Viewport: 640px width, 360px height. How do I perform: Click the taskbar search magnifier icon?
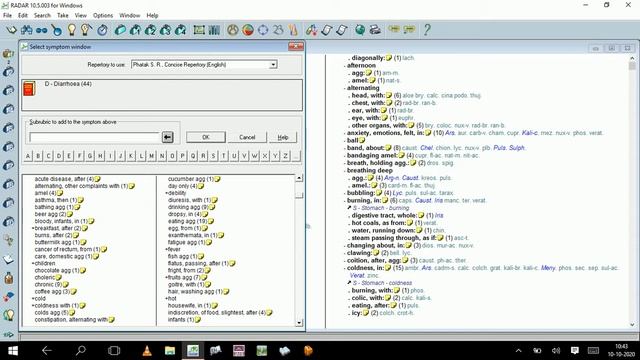point(81,350)
